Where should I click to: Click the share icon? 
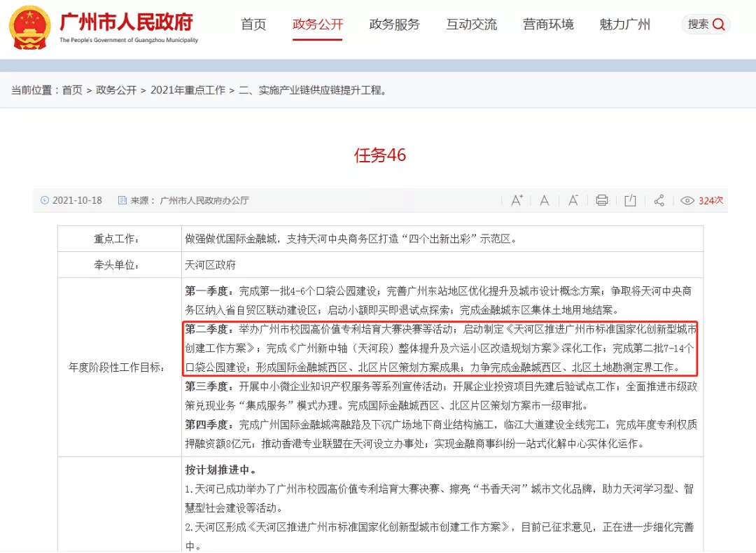pyautogui.click(x=659, y=200)
